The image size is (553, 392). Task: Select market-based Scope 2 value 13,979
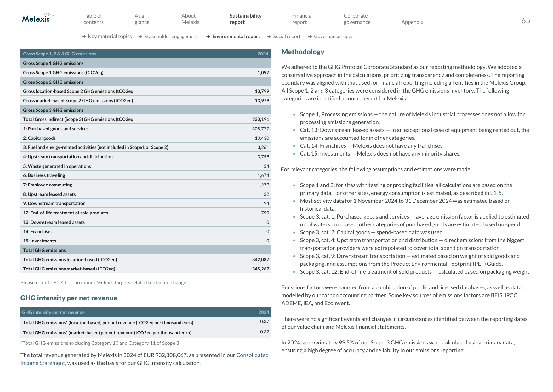click(x=262, y=101)
